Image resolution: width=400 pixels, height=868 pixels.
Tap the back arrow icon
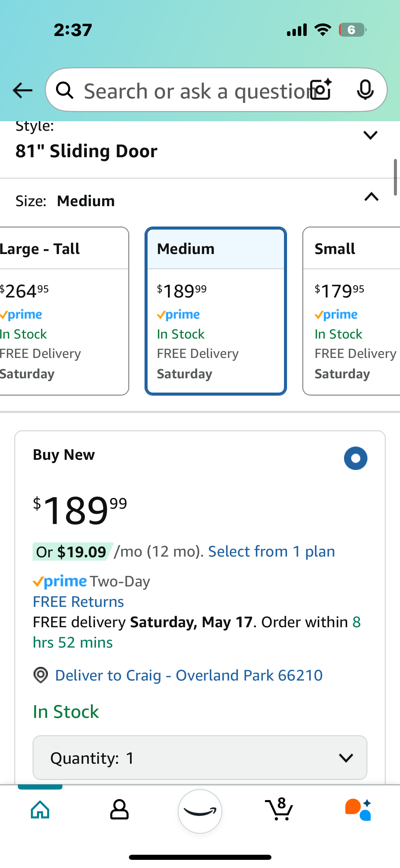click(x=22, y=90)
